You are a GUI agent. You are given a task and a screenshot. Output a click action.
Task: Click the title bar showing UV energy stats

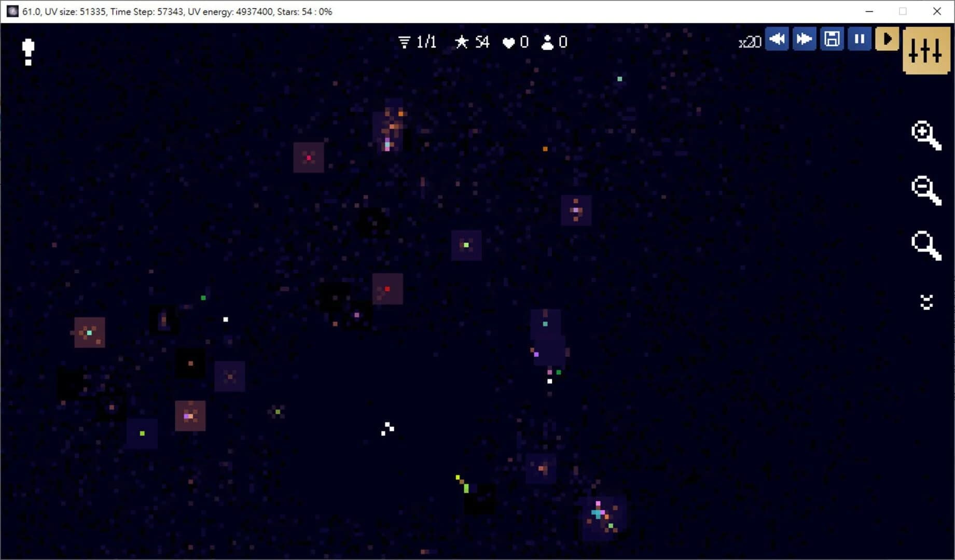click(176, 11)
